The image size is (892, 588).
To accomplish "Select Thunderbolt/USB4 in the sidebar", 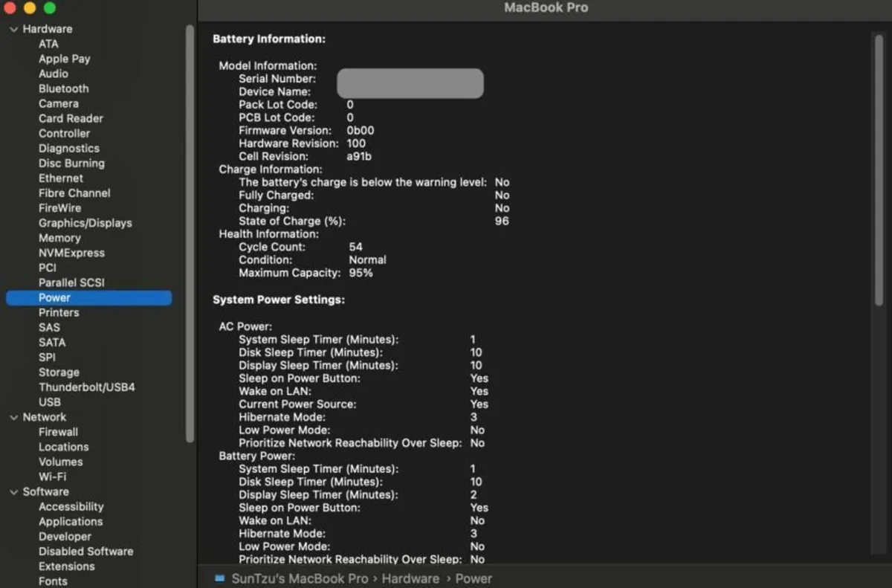I will click(87, 387).
